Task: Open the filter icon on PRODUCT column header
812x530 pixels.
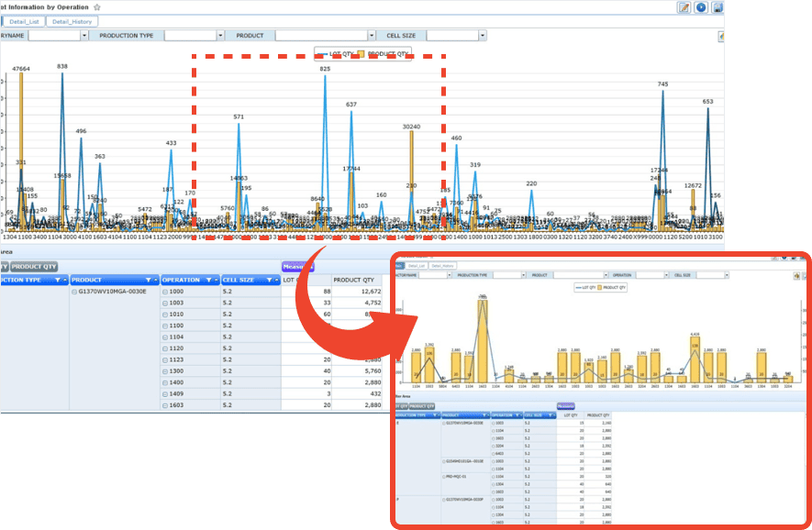Action: (148, 280)
